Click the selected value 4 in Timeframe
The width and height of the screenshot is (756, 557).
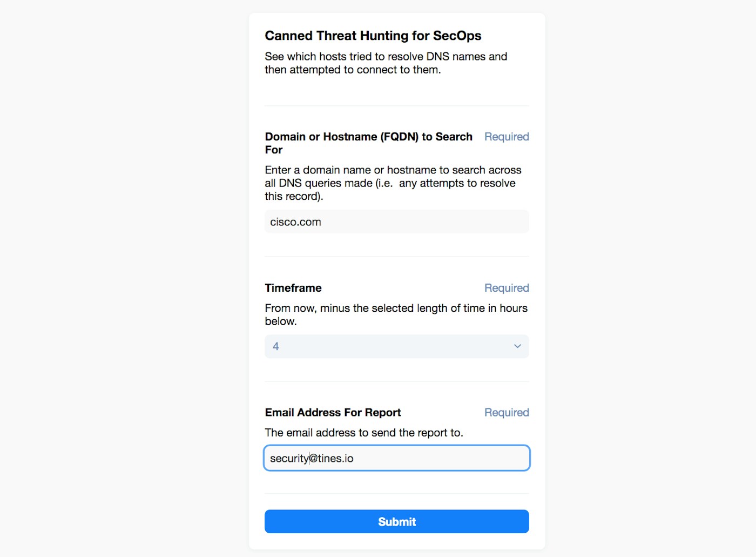[x=276, y=346]
